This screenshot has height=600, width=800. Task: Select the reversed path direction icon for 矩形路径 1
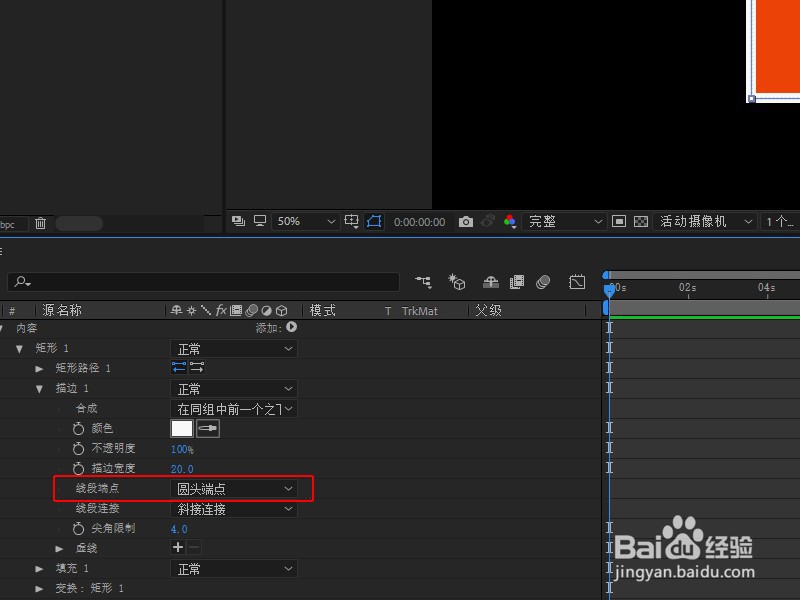click(197, 367)
